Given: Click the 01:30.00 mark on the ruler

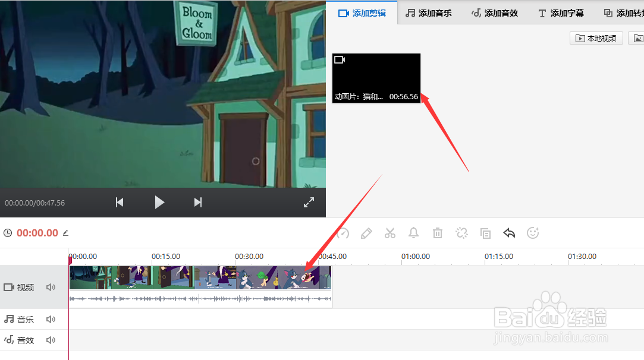Looking at the screenshot, I should point(582,257).
